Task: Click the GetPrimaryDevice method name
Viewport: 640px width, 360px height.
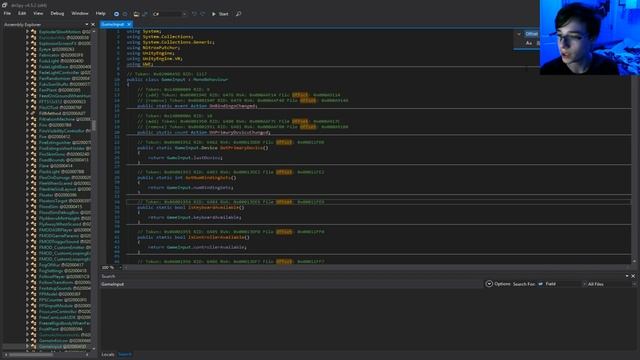Action: click(241, 148)
